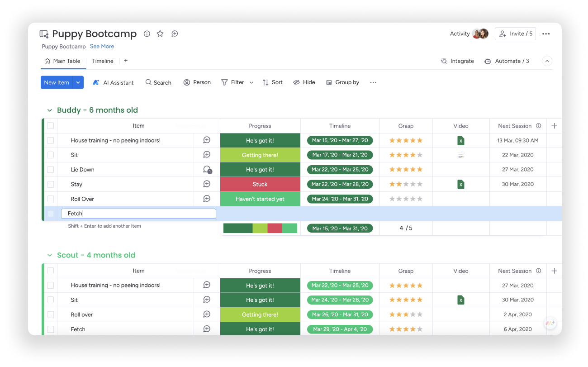The height and width of the screenshot is (367, 588).
Task: Check the Lie Down row checkbox
Action: pyautogui.click(x=50, y=170)
